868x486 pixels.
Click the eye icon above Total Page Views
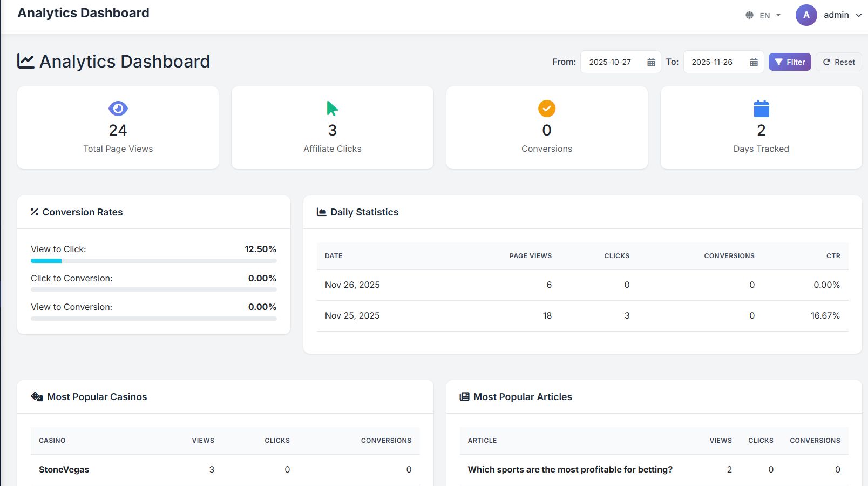pos(118,109)
